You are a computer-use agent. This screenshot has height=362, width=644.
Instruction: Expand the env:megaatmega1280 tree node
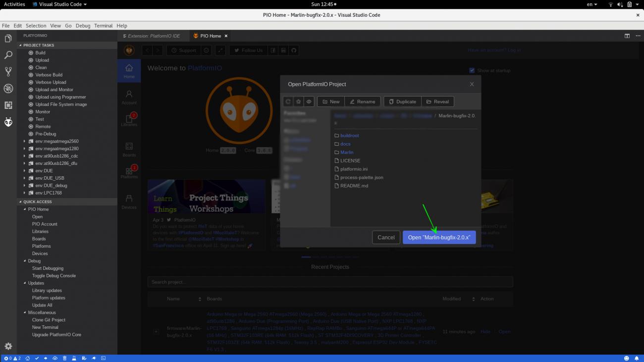click(x=24, y=149)
